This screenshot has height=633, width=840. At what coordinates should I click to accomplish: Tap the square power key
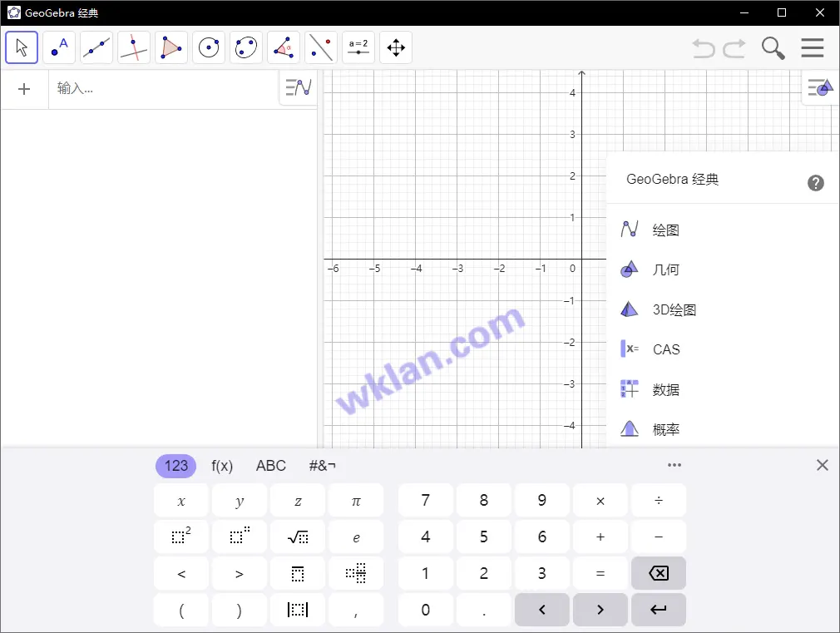(x=181, y=537)
